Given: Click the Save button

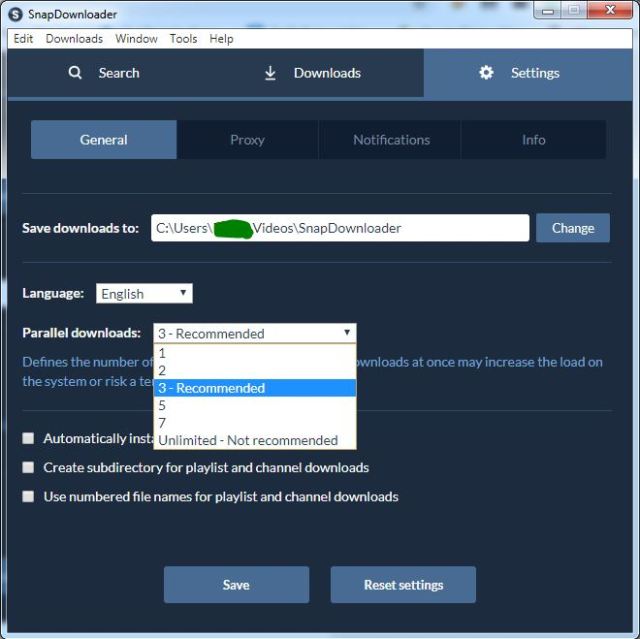Looking at the screenshot, I should click(x=236, y=584).
